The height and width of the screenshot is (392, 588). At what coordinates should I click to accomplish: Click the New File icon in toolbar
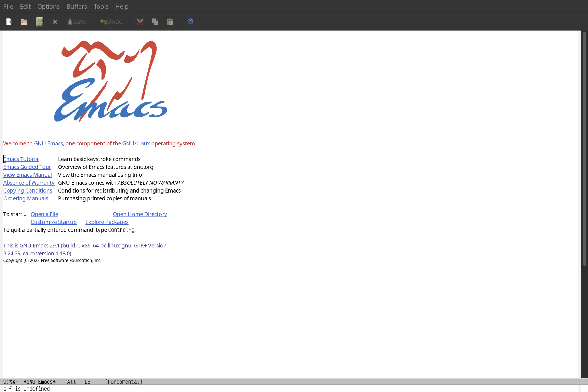[x=9, y=21]
